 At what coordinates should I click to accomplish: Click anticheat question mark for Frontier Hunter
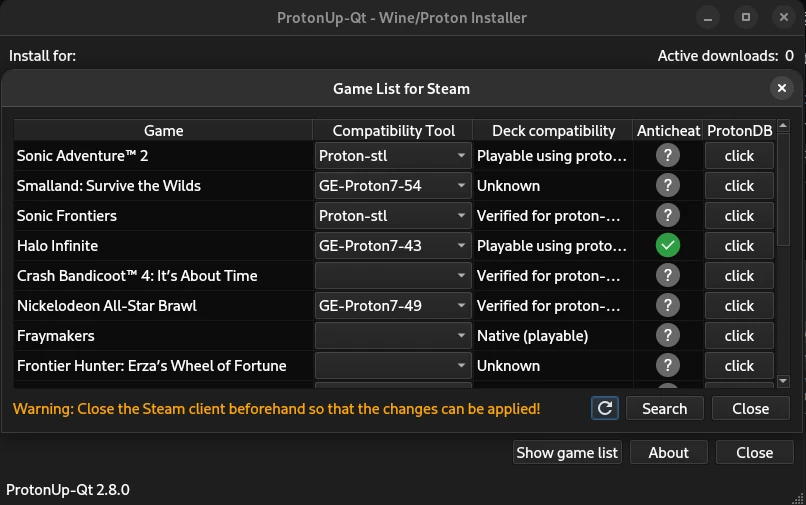pyautogui.click(x=668, y=366)
